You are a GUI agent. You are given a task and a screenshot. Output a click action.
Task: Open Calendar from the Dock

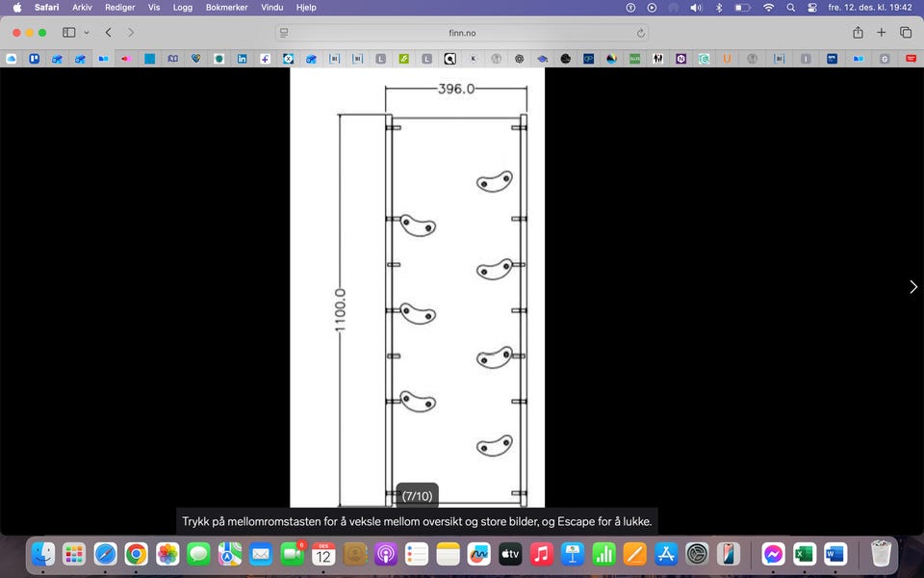323,554
